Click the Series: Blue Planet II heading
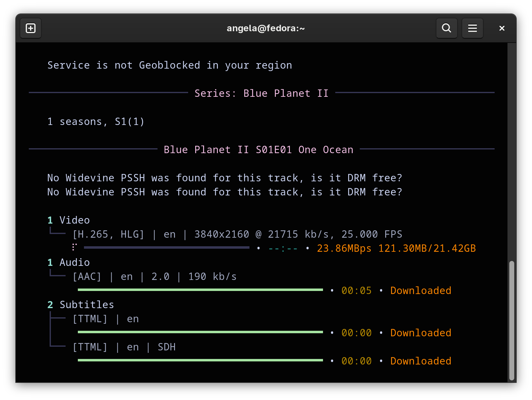 tap(261, 93)
